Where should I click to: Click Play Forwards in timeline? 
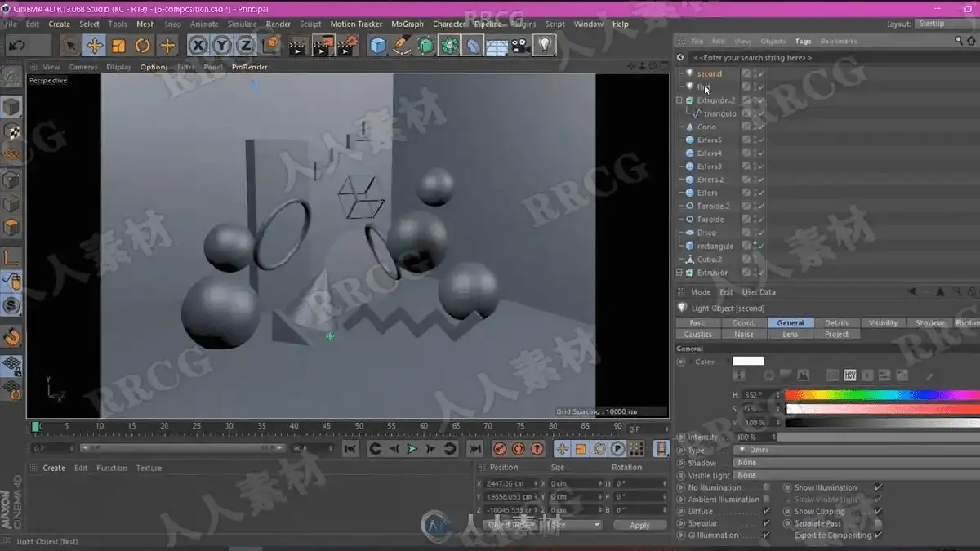pyautogui.click(x=412, y=448)
